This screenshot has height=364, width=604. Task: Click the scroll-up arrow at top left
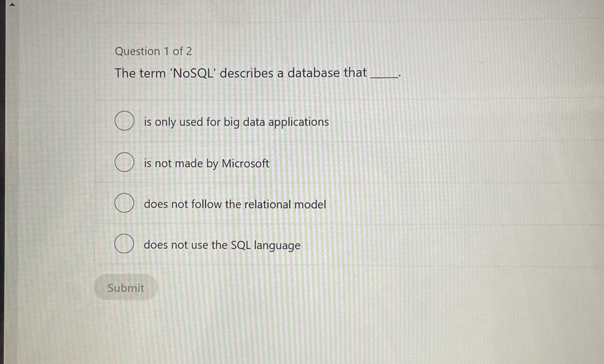(x=13, y=5)
